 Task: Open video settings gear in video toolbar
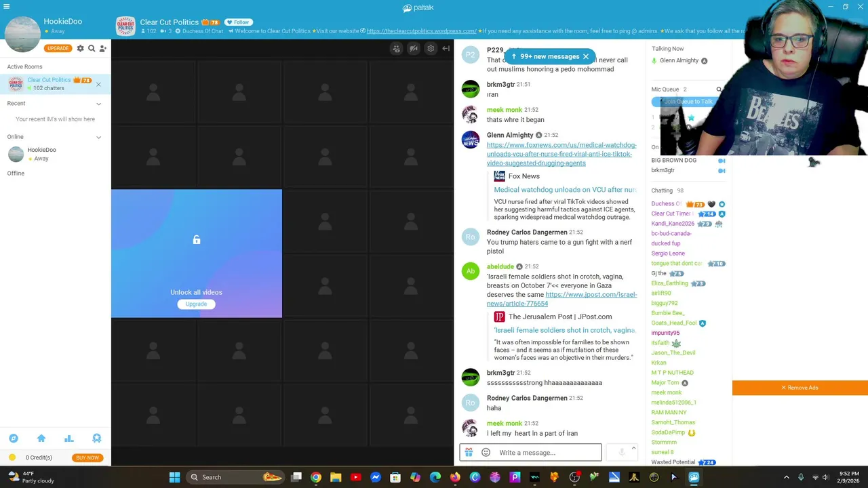(x=431, y=49)
